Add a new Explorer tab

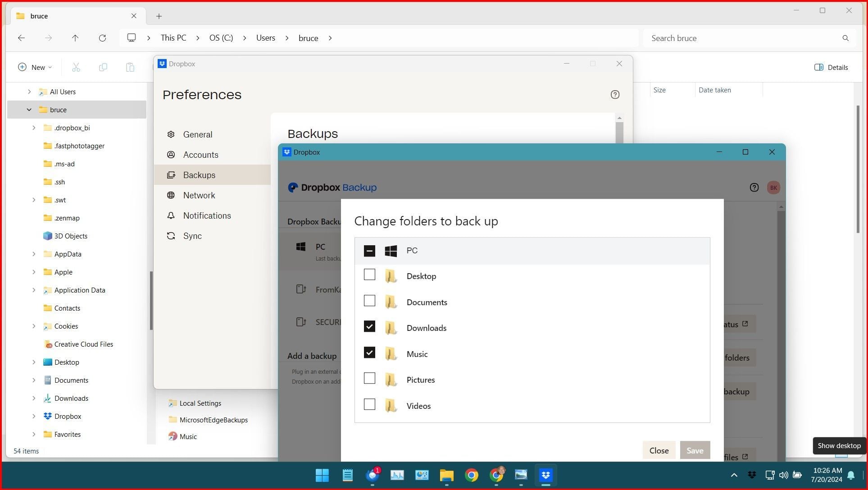click(x=159, y=16)
